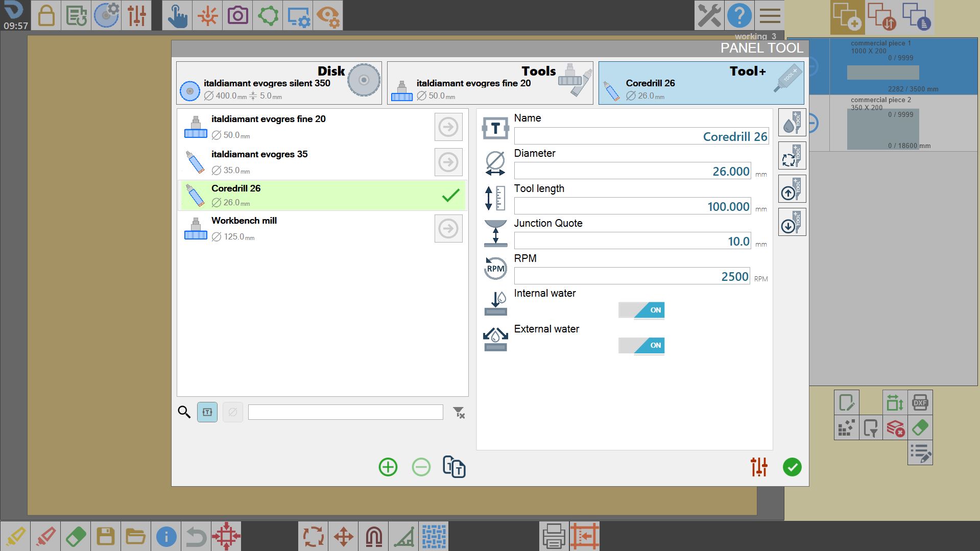Assign italdiamant evogres fine 20 with arrow button
The image size is (980, 551).
tap(448, 127)
